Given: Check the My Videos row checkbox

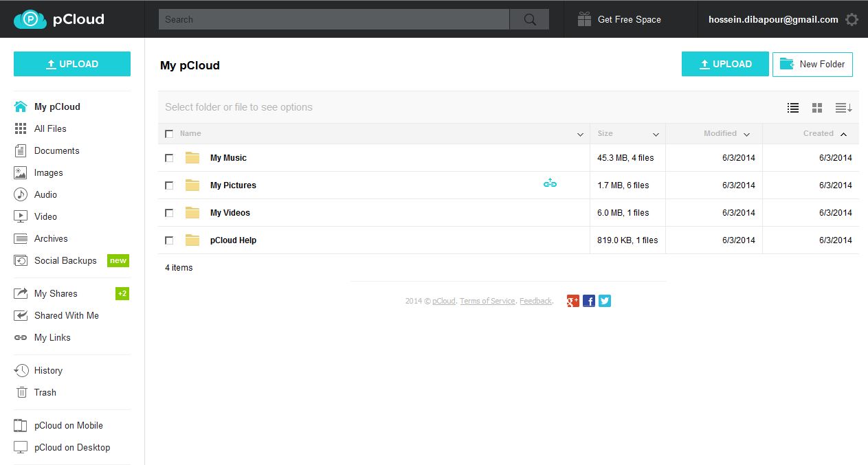Looking at the screenshot, I should [169, 213].
